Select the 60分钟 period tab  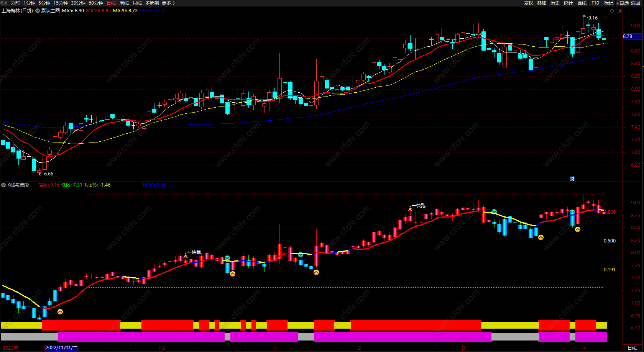(96, 3)
